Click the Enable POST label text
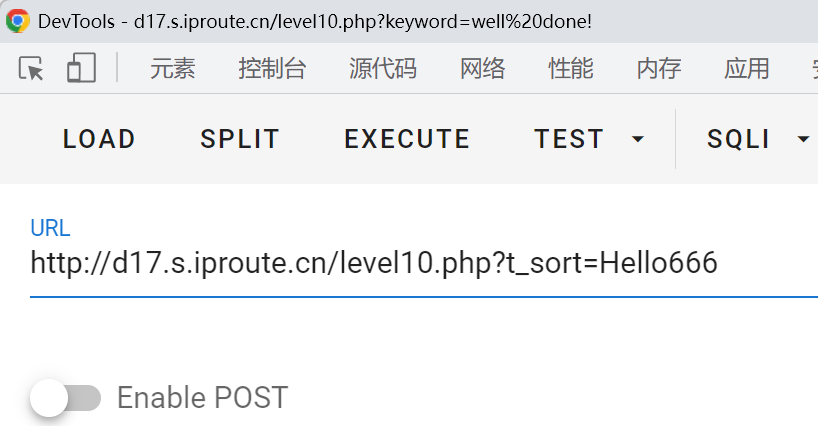This screenshot has width=818, height=426. tap(202, 398)
